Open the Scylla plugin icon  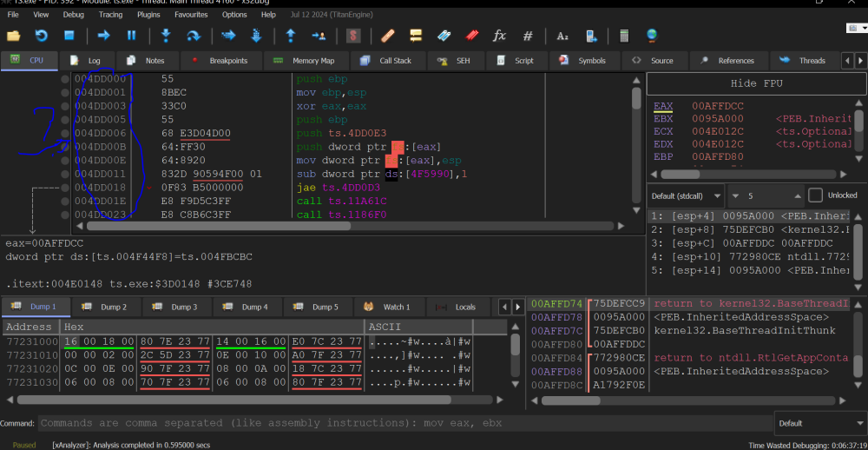[x=352, y=36]
